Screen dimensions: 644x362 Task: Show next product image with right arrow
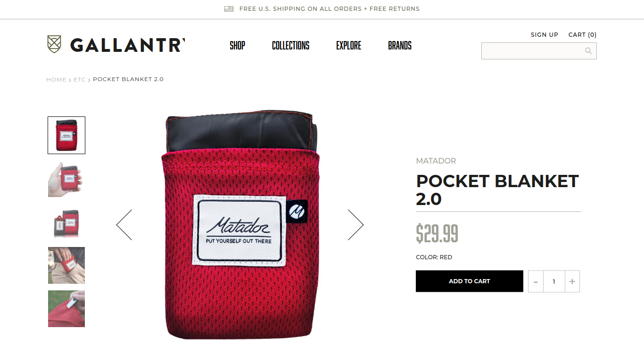[356, 225]
